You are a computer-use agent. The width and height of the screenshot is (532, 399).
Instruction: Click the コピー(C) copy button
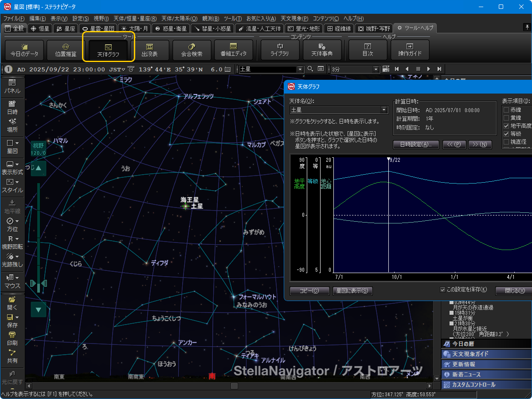coord(309,291)
